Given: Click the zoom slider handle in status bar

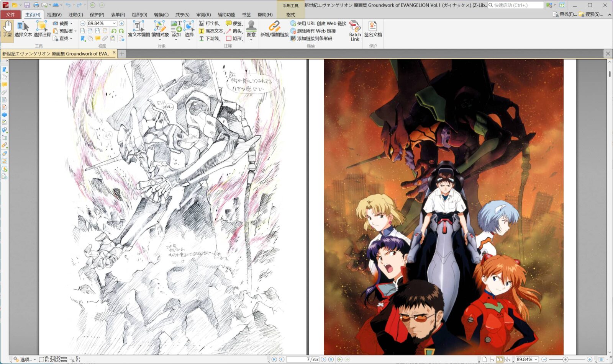Looking at the screenshot, I should pos(565,359).
